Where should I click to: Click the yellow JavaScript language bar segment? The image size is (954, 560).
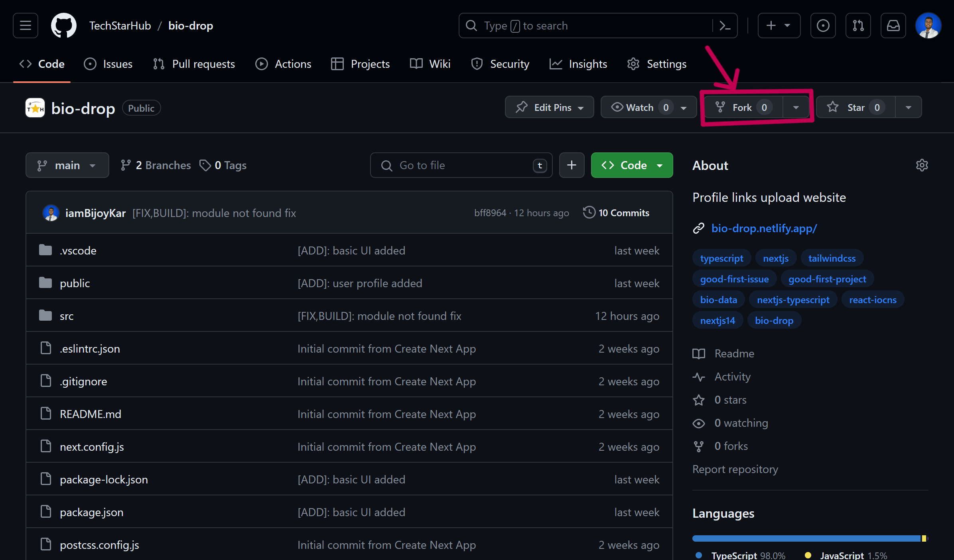(x=924, y=538)
